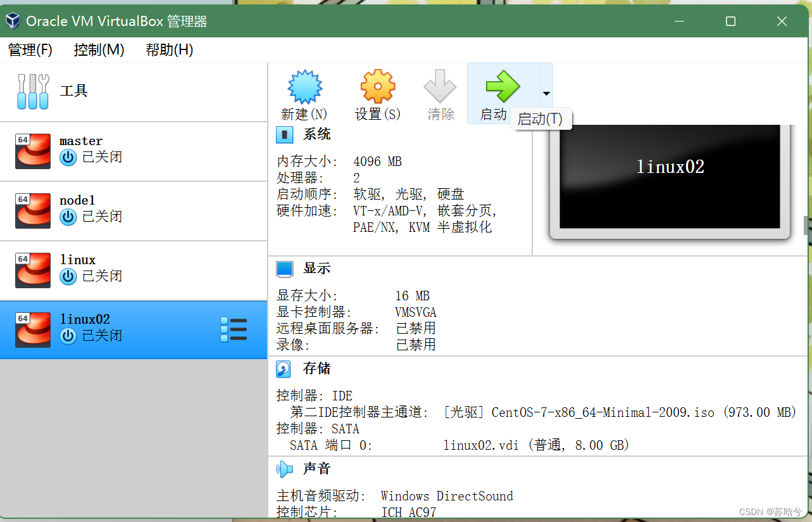Click the linux02 virtual machine icon

[33, 329]
